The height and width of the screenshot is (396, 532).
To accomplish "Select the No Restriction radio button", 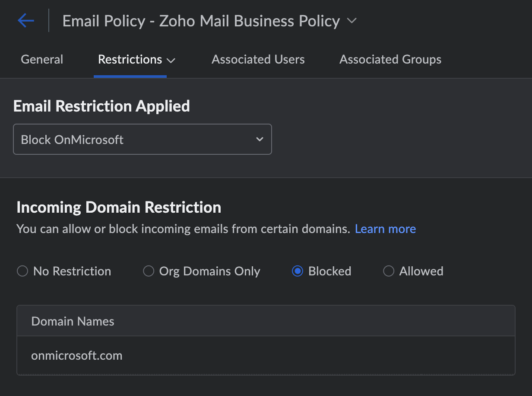I will (x=22, y=271).
